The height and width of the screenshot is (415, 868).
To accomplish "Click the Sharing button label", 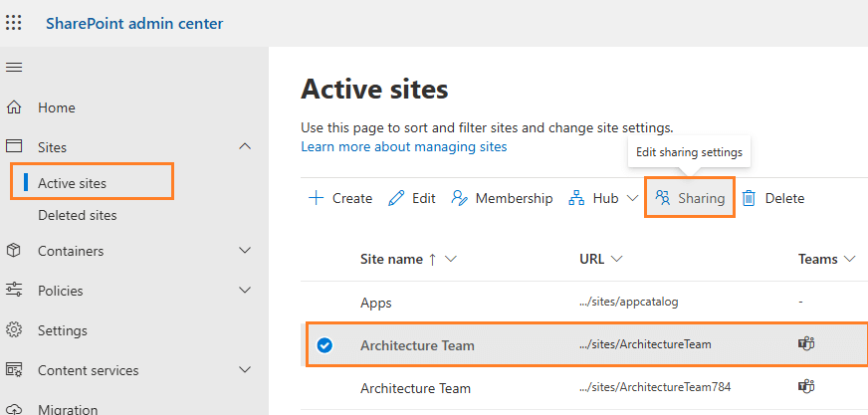I will (x=702, y=198).
